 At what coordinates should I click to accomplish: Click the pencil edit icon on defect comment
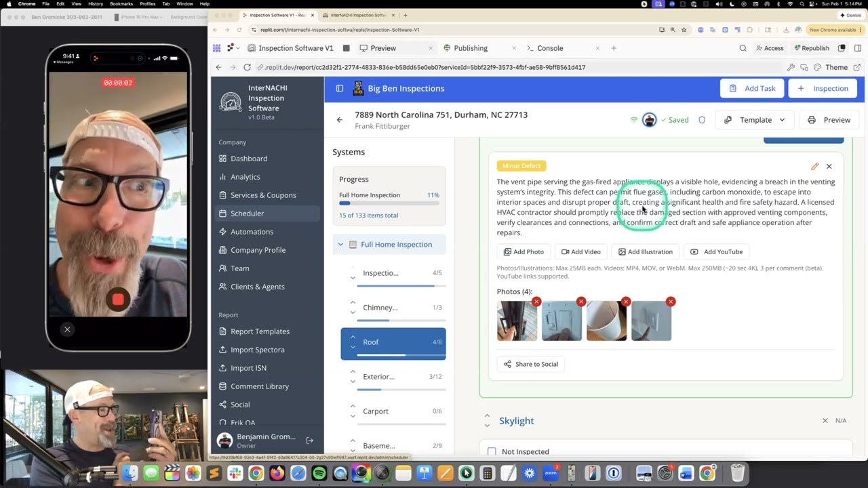pyautogui.click(x=814, y=166)
